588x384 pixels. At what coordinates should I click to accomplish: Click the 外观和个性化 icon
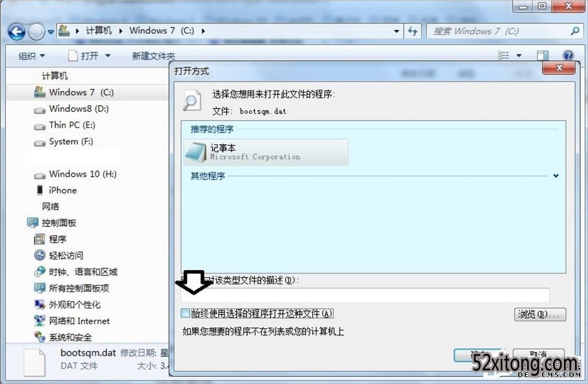[39, 304]
